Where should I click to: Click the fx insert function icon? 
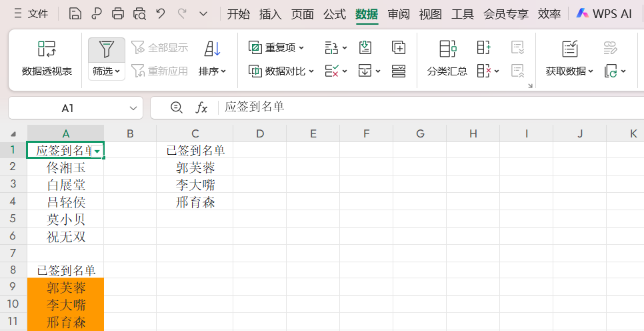click(201, 107)
